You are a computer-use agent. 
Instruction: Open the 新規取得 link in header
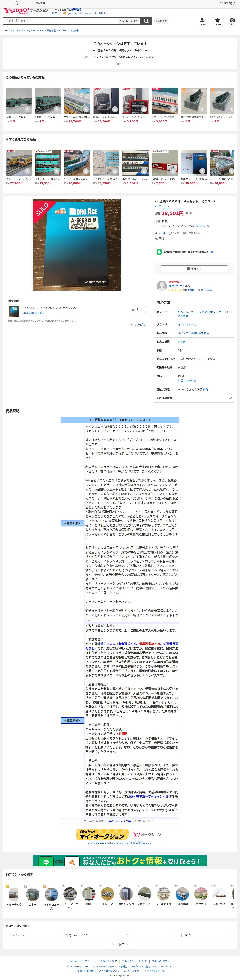click(x=76, y=10)
